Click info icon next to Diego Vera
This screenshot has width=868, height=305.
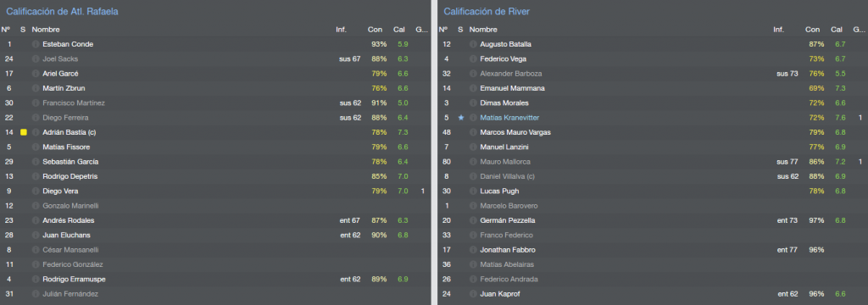tap(36, 191)
